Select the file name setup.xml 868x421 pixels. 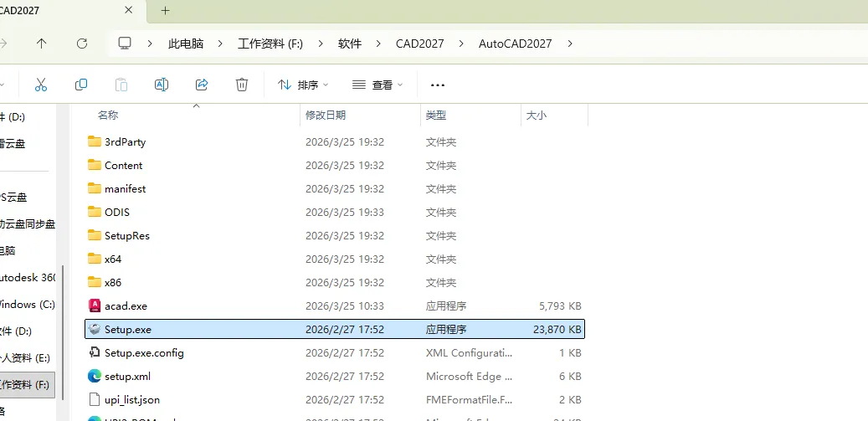127,376
